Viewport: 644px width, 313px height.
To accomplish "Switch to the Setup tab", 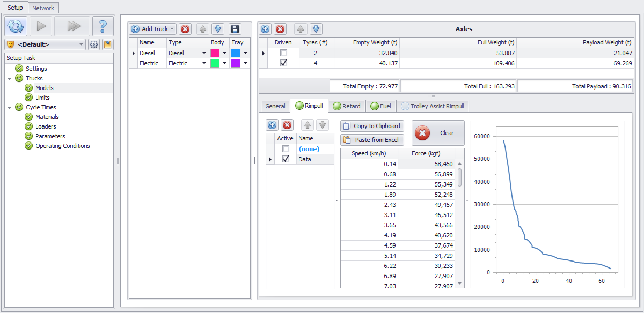I will click(15, 8).
